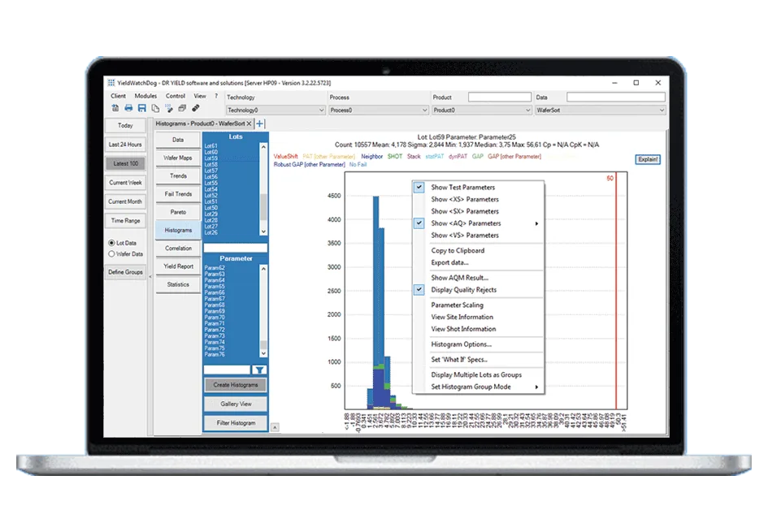Image resolution: width=768 pixels, height=532 pixels.
Task: Expand Set Histogram Group Mode submenu arrow
Action: click(537, 387)
